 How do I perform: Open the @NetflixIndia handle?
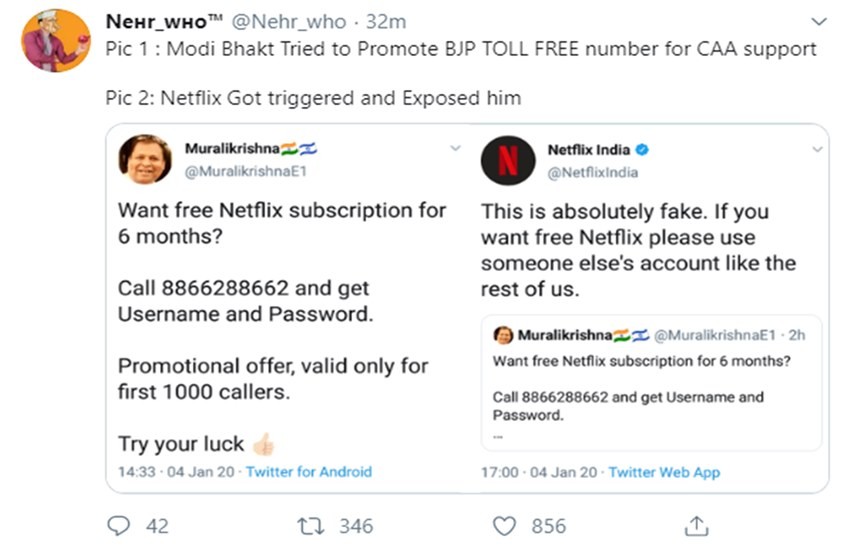(x=593, y=172)
